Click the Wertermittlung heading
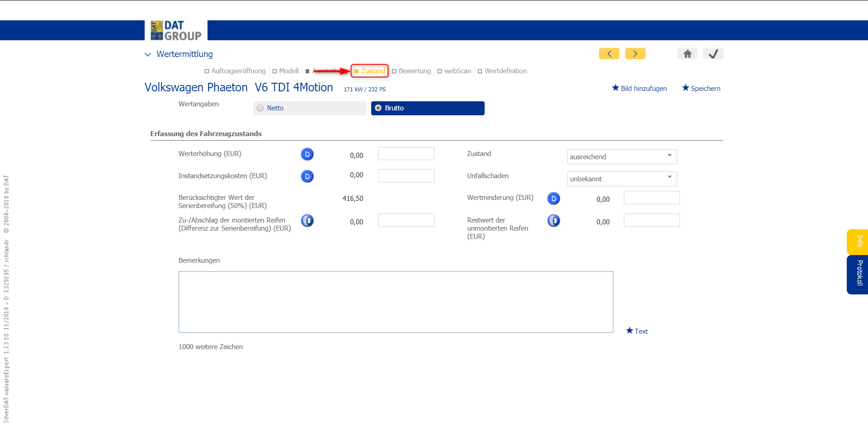The height and width of the screenshot is (426, 868). [x=184, y=54]
